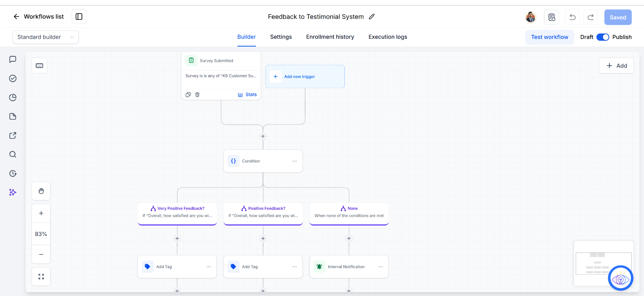This screenshot has width=644, height=296.
Task: View the Execution logs tab
Action: pyautogui.click(x=388, y=37)
